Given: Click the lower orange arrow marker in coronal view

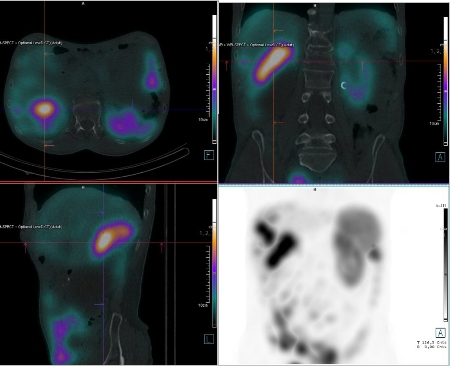Looking at the screenshot, I should coord(278,123).
